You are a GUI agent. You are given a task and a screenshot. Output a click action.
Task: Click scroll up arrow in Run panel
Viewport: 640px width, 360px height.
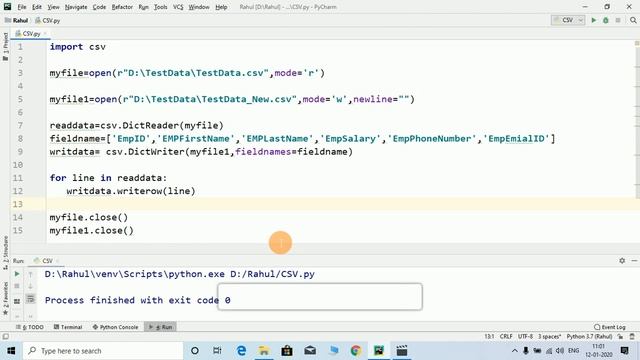[30, 275]
